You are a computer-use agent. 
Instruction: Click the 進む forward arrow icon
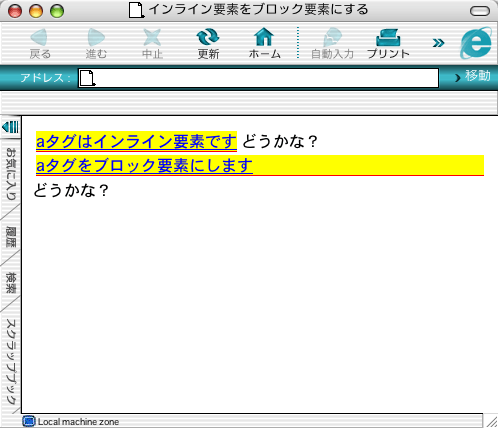pyautogui.click(x=96, y=37)
